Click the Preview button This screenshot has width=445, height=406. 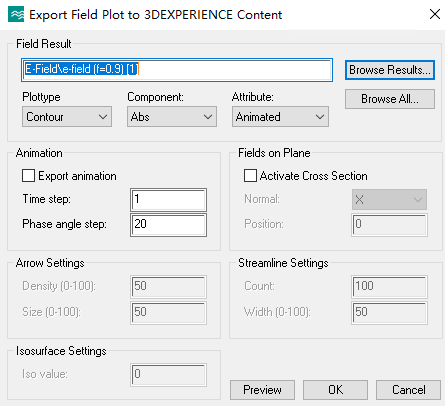(262, 390)
